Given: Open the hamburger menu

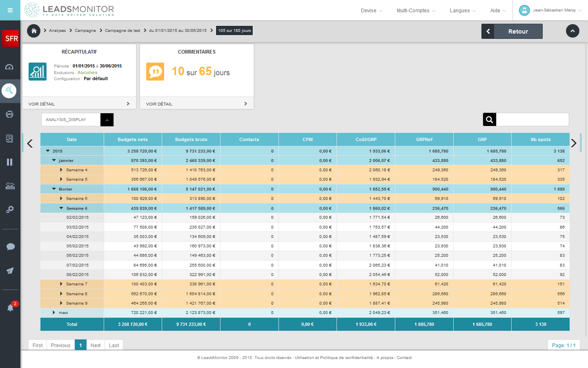Looking at the screenshot, I should 10,10.
